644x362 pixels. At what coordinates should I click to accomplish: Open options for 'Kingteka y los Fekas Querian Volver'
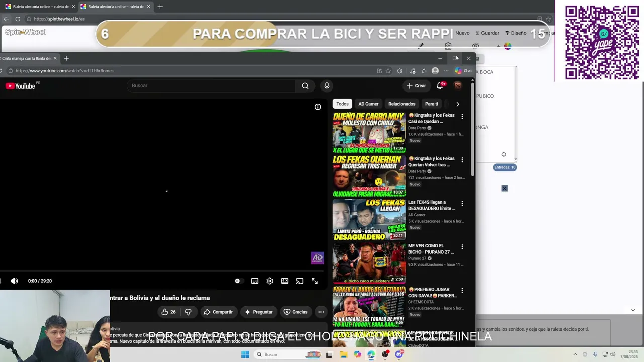pyautogui.click(x=462, y=160)
